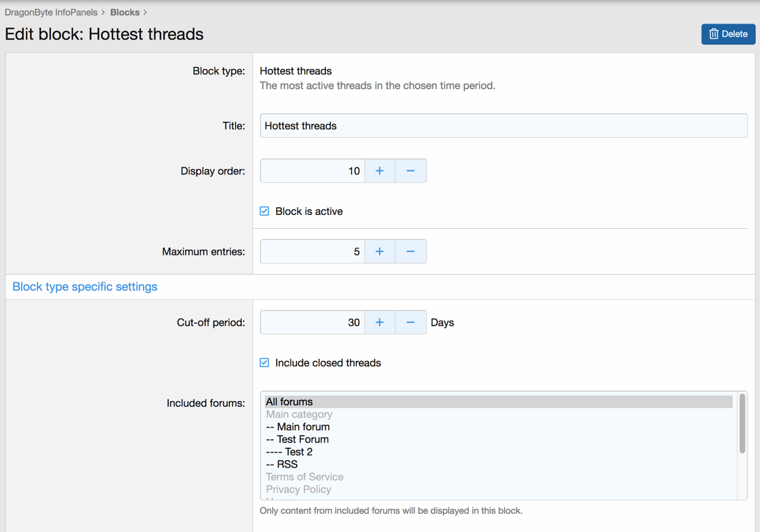Choose Test Forum in Included forums
Screen dimensions: 760x532
tap(298, 440)
